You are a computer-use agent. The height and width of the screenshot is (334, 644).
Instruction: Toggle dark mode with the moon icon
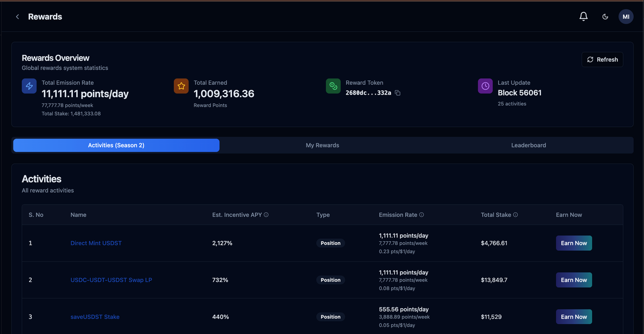[x=605, y=17]
